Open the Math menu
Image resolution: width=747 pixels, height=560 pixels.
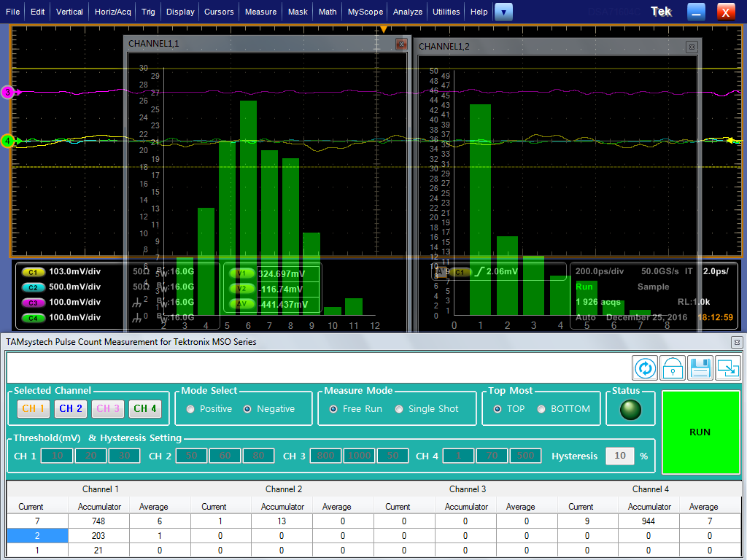pyautogui.click(x=328, y=12)
